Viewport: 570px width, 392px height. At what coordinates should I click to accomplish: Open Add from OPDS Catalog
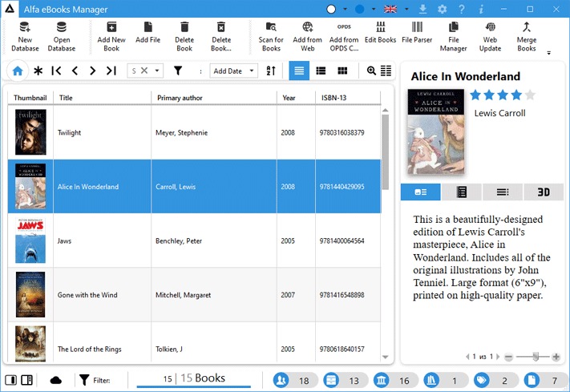344,37
